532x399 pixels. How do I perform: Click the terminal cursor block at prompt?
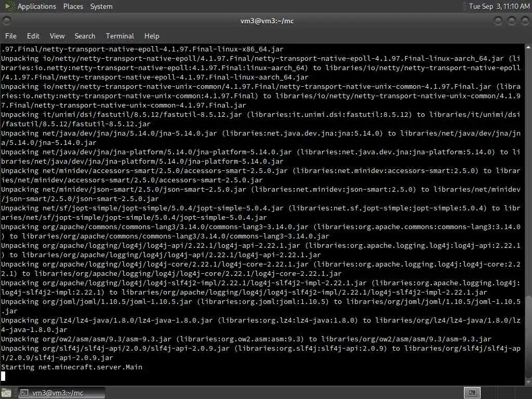point(3,376)
